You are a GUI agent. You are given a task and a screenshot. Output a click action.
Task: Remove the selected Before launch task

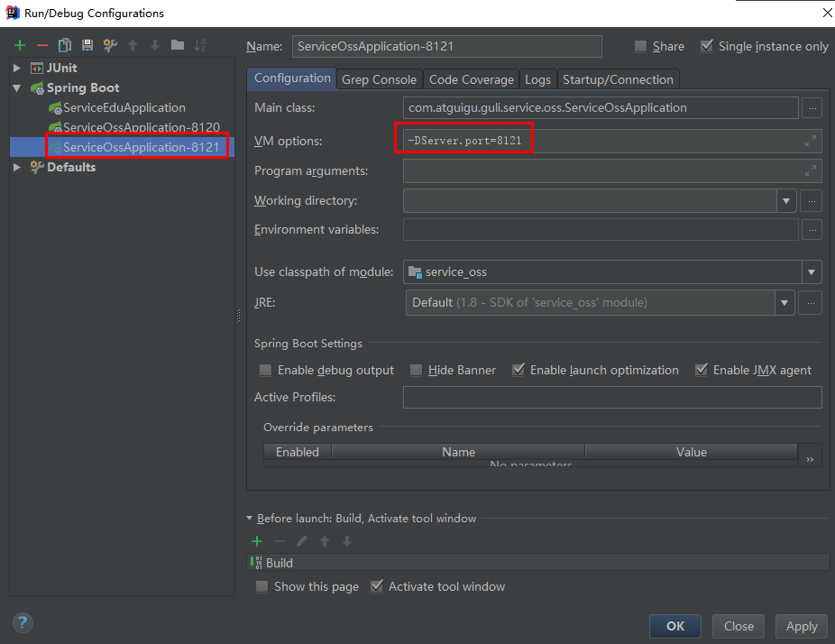280,542
